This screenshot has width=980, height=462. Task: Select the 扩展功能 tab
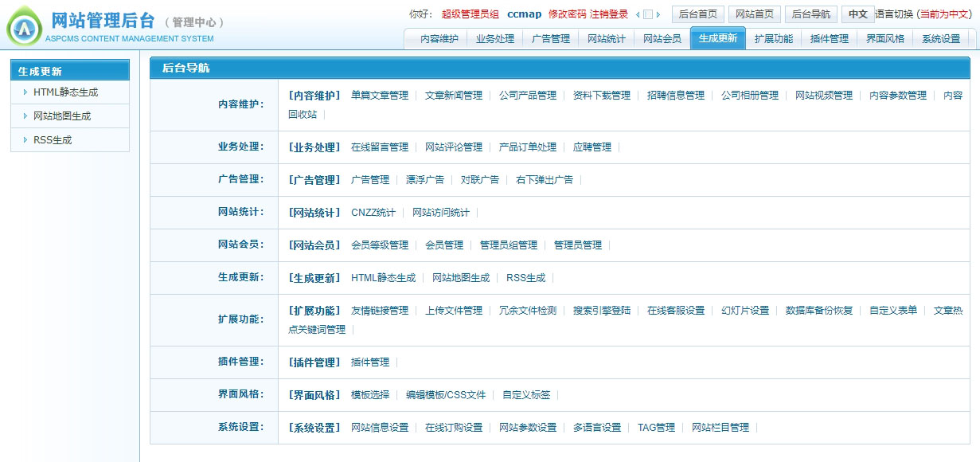pos(773,38)
